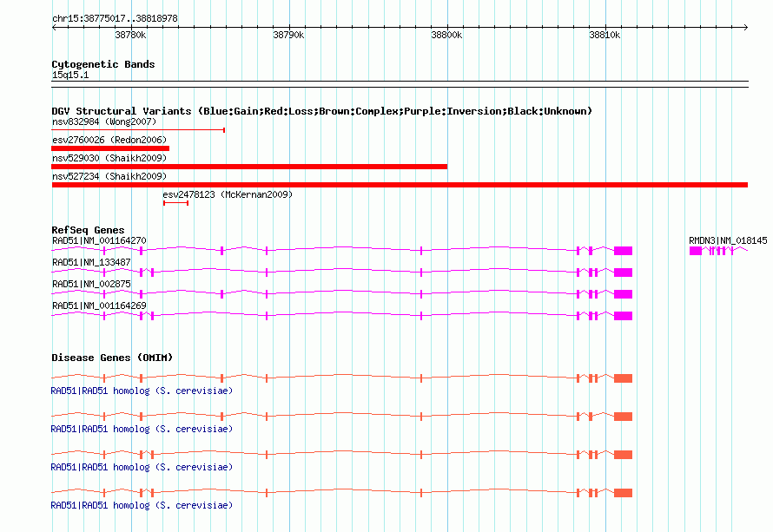This screenshot has width=773, height=532.
Task: Click the right arrowhead of the ruler
Action: click(745, 27)
